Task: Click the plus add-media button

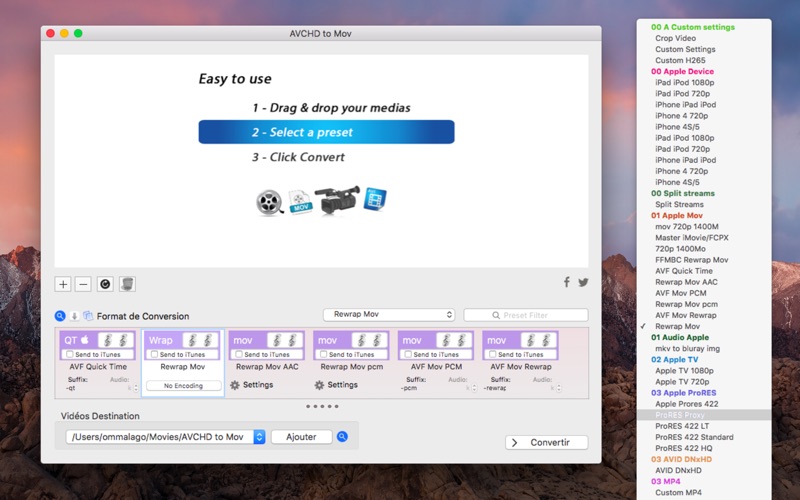Action: (x=63, y=284)
